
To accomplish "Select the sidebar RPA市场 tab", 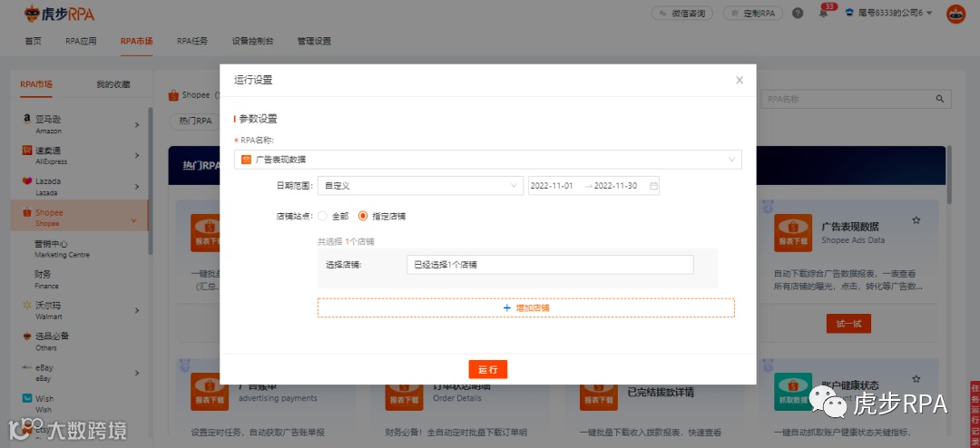I will tap(36, 84).
